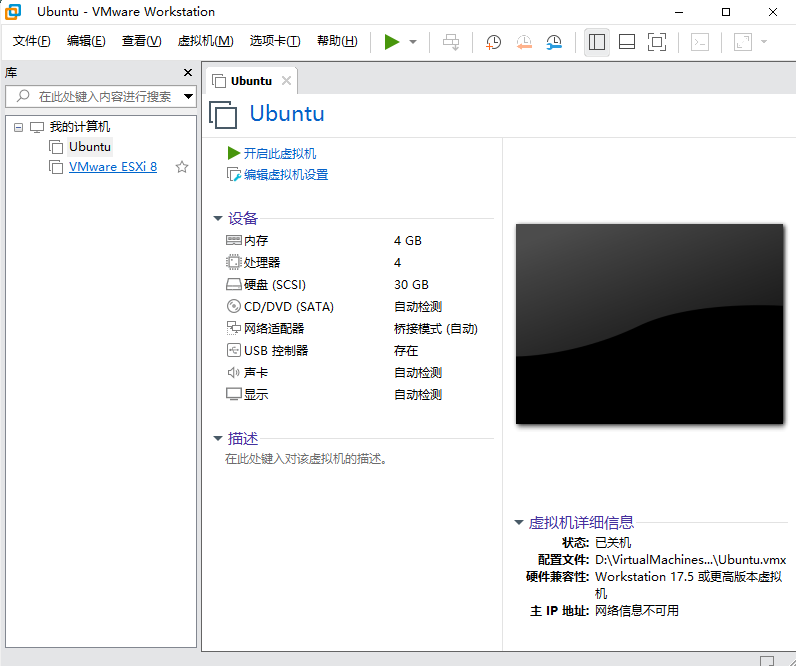Click the 硬盘 (SCSI) disk icon
The width and height of the screenshot is (796, 666).
(234, 284)
